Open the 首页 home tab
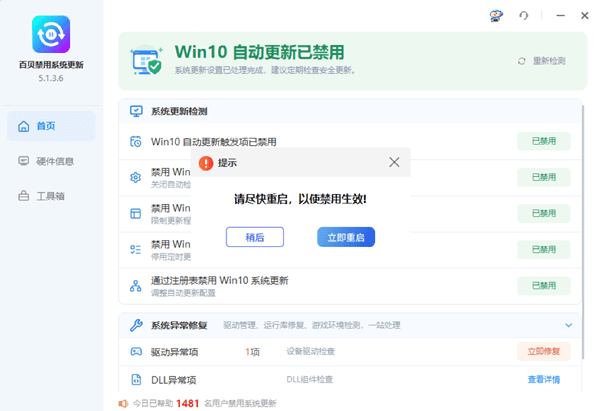 [x=51, y=126]
